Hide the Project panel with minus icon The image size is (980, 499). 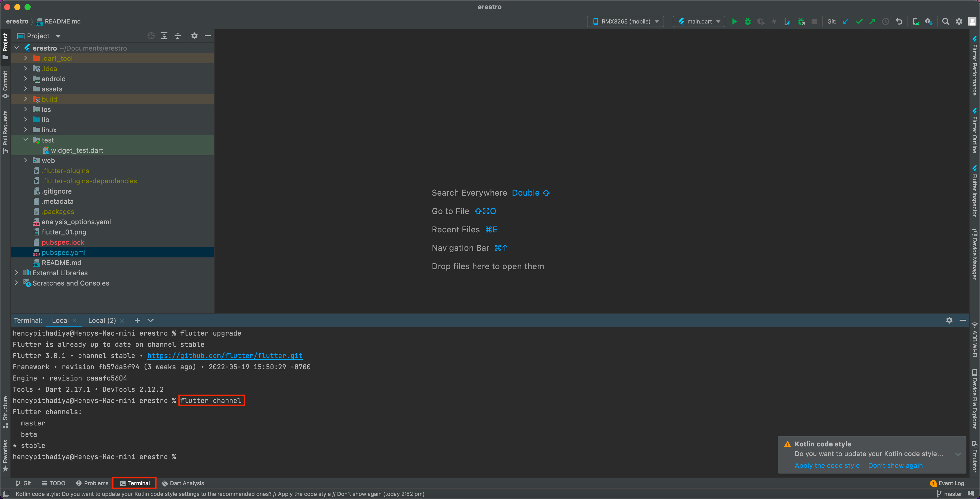pos(208,36)
